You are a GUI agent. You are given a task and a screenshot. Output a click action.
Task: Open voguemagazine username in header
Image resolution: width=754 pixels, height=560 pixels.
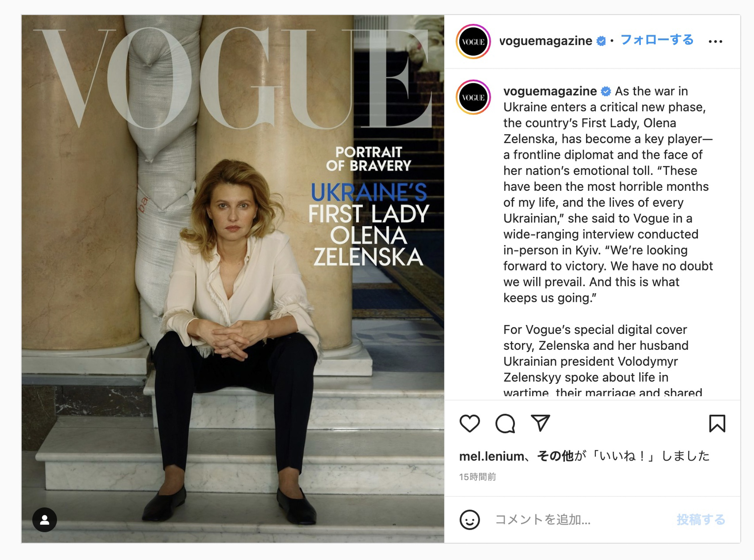pos(545,41)
